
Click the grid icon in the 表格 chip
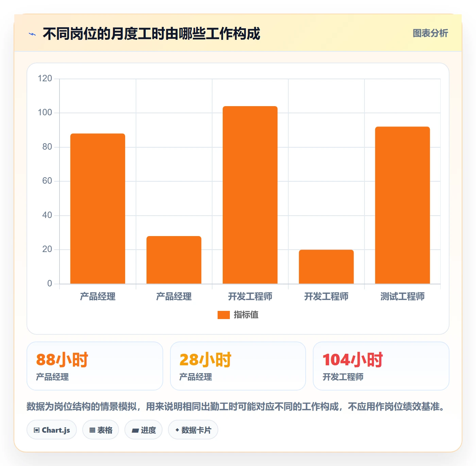pyautogui.click(x=92, y=430)
